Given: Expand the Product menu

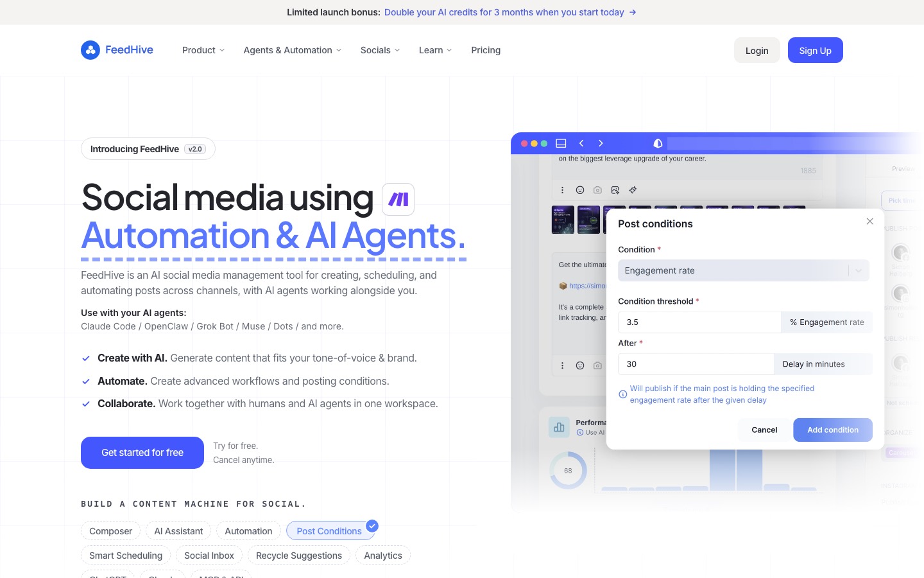Looking at the screenshot, I should coord(203,50).
